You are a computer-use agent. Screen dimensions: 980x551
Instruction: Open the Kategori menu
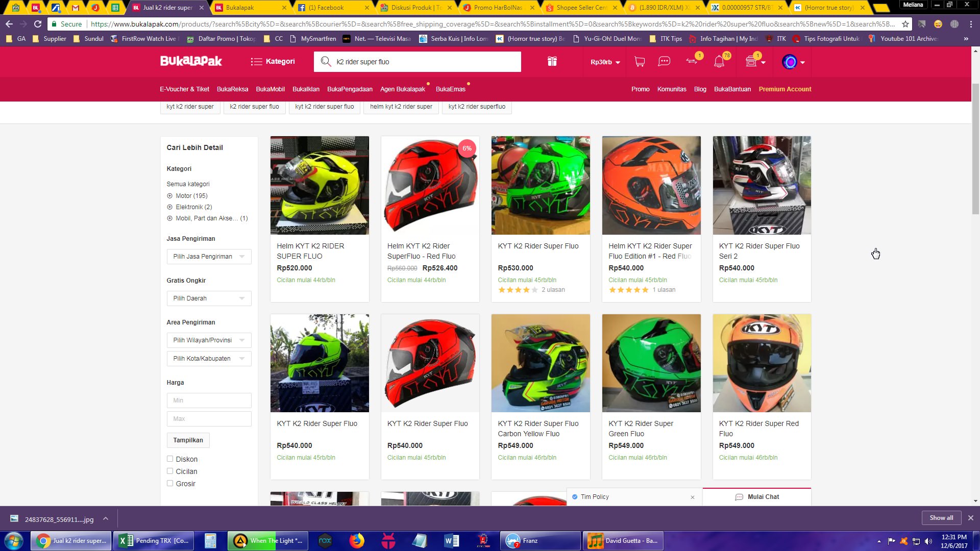(273, 62)
